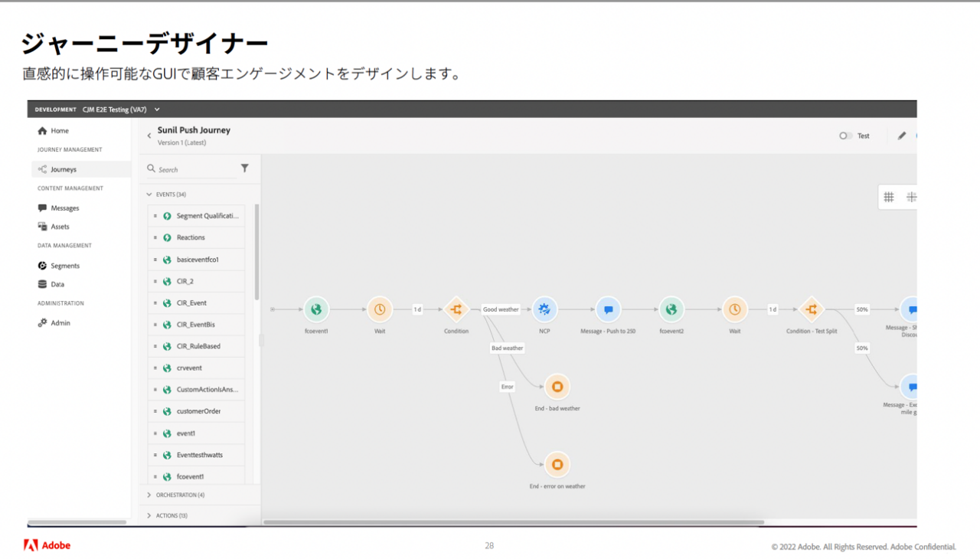
Task: Select the End - bad weather node
Action: click(x=557, y=387)
